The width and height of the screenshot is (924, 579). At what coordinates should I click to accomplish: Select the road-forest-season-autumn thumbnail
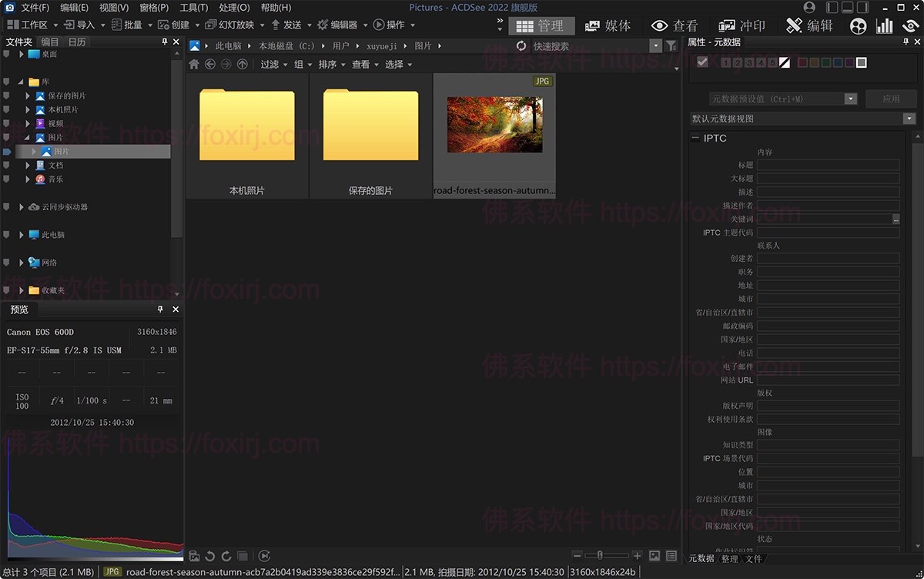pyautogui.click(x=494, y=125)
